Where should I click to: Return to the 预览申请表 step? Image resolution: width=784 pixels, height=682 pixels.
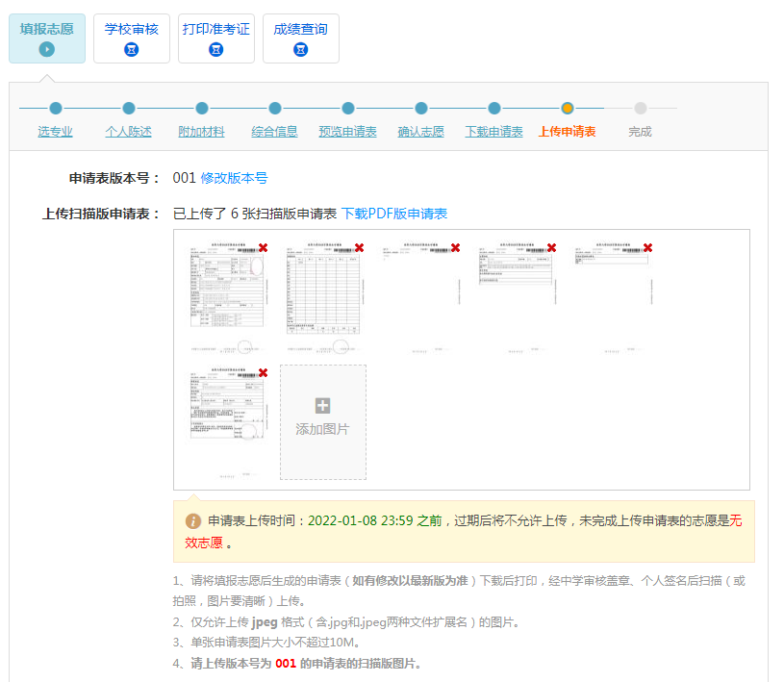tap(348, 132)
